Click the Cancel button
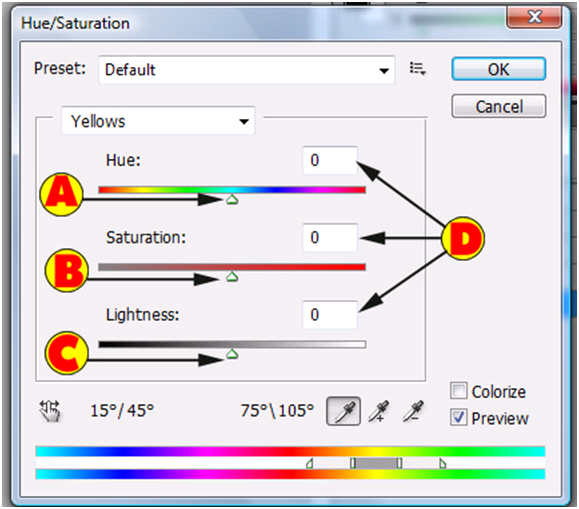579x509 pixels. click(499, 107)
